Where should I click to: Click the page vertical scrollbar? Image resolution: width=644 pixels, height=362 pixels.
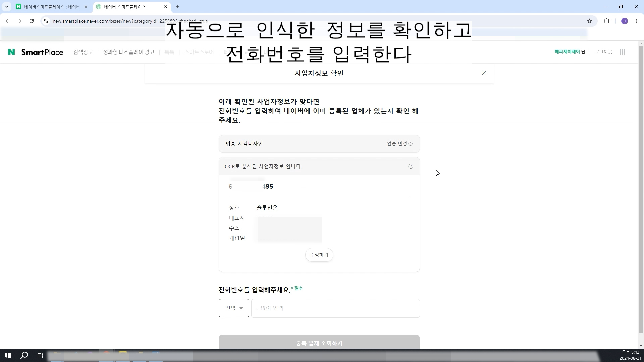click(641, 188)
